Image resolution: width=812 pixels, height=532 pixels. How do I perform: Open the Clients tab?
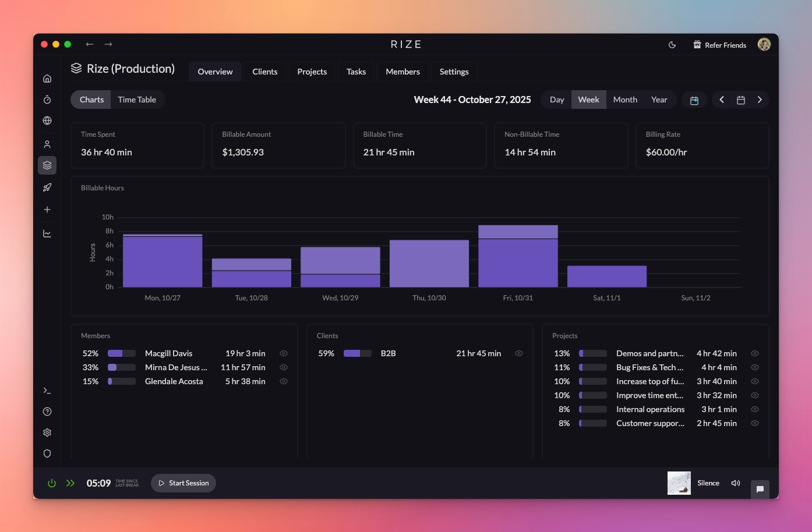(265, 72)
